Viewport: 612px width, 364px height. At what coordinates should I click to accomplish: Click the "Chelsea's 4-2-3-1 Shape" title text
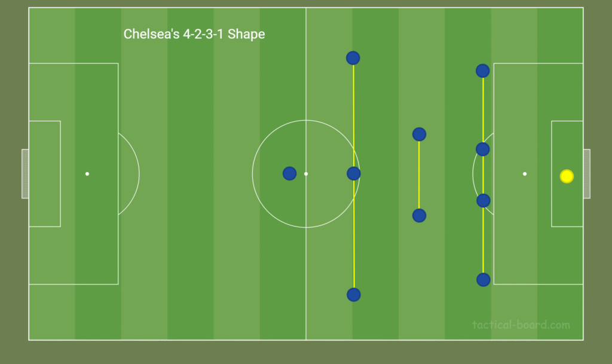coord(194,34)
